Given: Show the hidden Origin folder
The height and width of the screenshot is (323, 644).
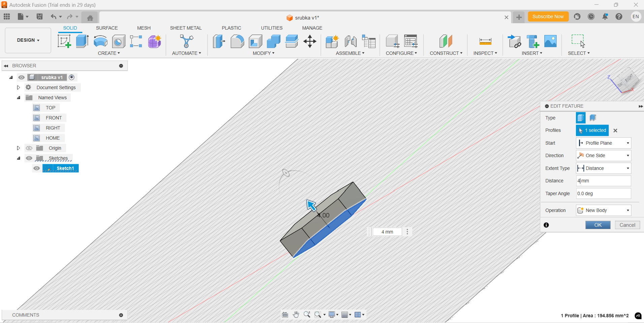Looking at the screenshot, I should (29, 148).
